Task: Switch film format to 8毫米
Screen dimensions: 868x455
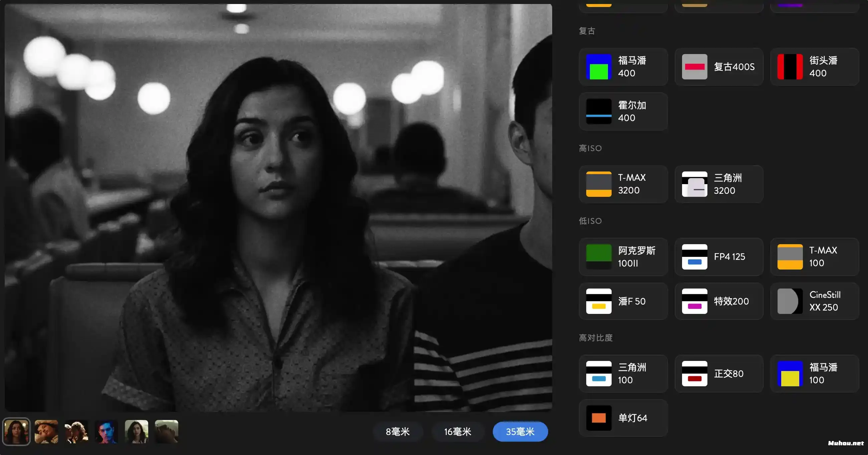Action: coord(398,431)
